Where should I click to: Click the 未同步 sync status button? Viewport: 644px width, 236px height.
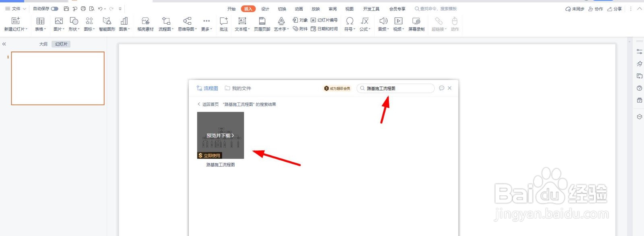click(x=574, y=9)
